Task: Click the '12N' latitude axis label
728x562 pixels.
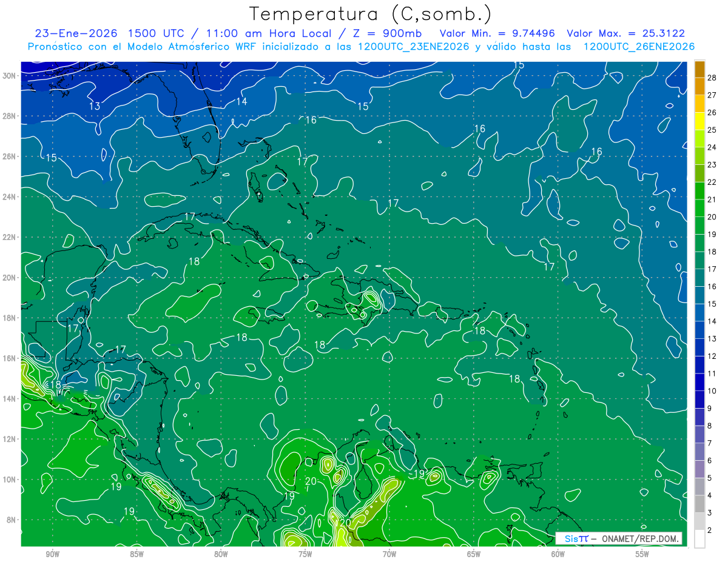Action: [x=10, y=439]
